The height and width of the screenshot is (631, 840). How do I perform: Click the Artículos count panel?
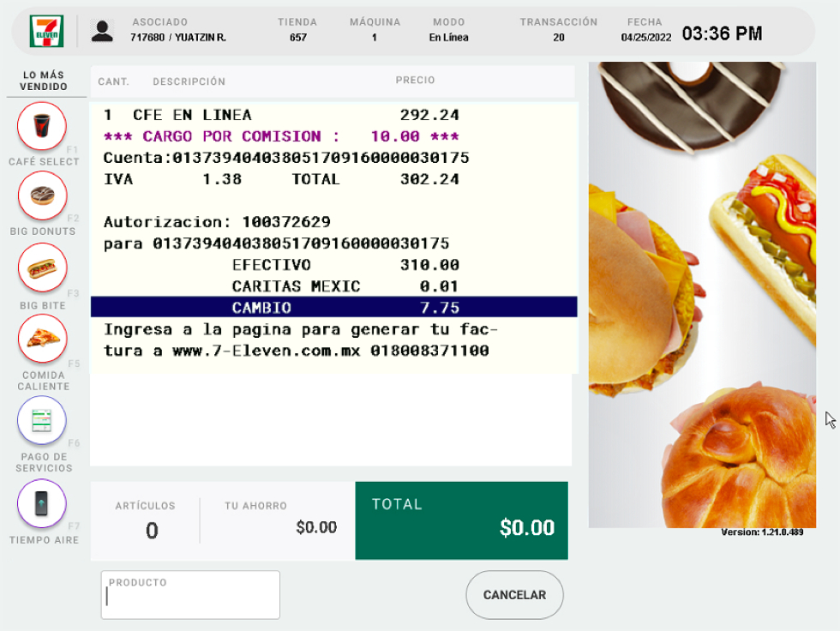coord(145,520)
